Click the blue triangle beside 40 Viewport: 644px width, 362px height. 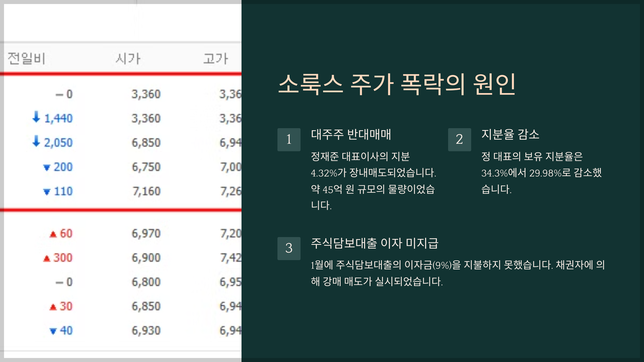coord(53,331)
